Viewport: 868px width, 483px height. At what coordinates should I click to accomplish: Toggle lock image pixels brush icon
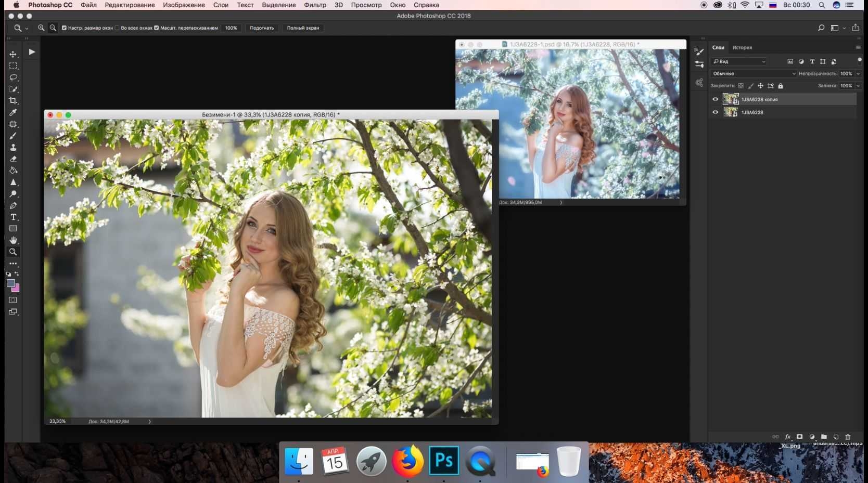click(750, 86)
